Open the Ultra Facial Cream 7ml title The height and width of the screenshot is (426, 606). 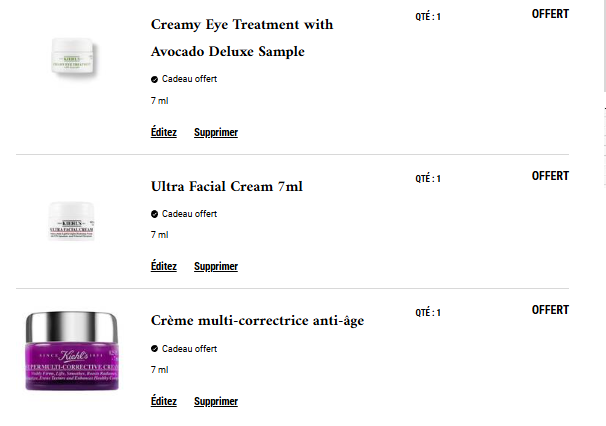coord(226,186)
